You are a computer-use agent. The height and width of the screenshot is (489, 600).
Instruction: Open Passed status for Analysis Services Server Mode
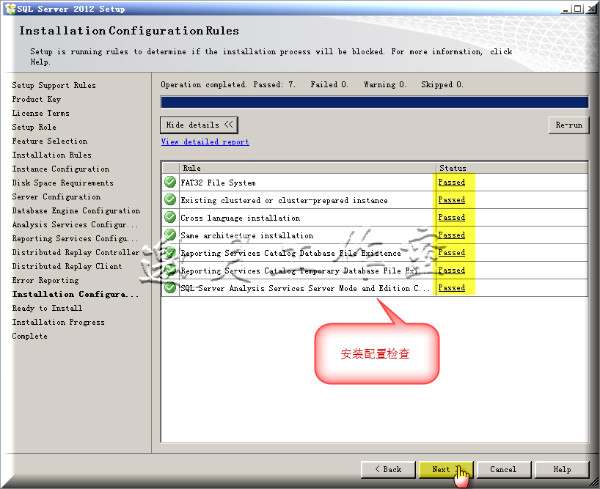coord(452,287)
